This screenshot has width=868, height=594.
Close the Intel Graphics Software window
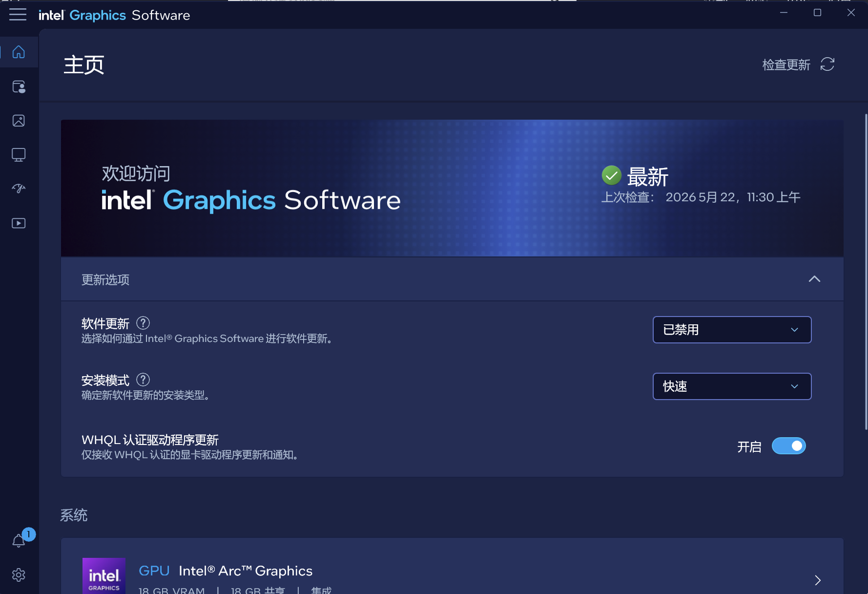pyautogui.click(x=851, y=13)
